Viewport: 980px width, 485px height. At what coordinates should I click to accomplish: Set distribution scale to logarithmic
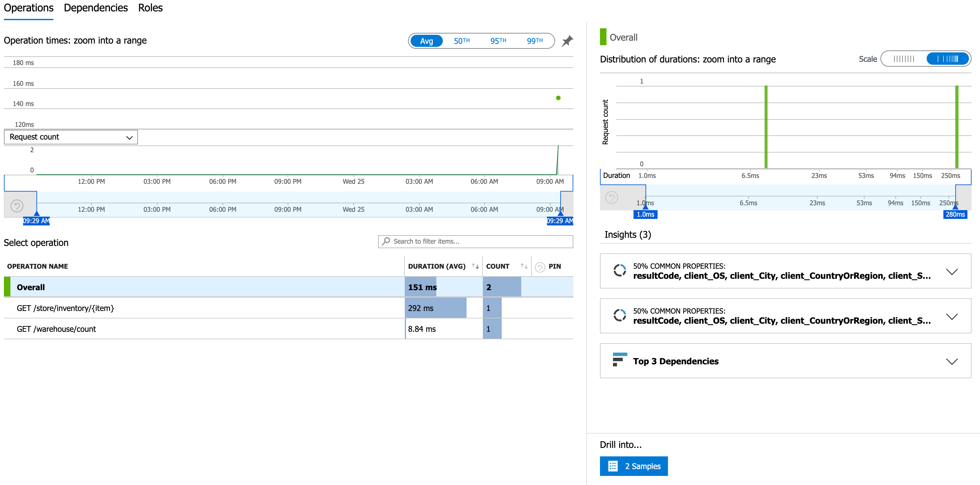click(x=947, y=59)
